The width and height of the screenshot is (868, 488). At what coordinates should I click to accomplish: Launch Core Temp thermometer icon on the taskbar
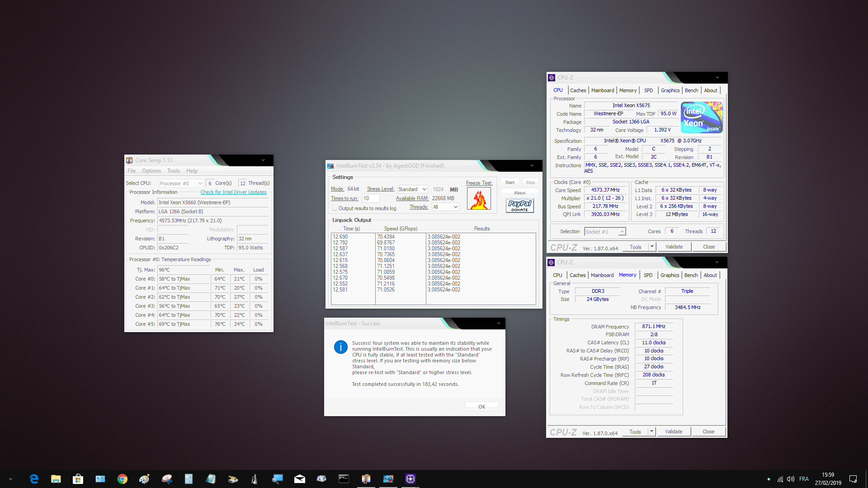(366, 479)
